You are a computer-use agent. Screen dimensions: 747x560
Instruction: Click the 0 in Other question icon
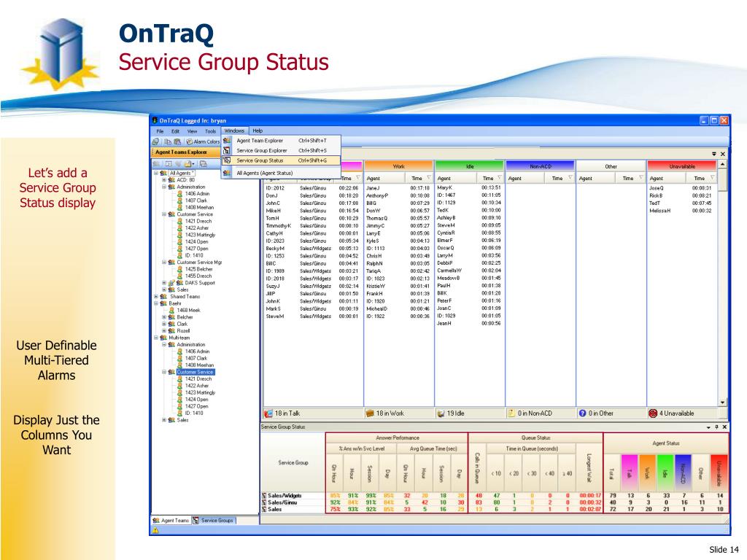[582, 413]
